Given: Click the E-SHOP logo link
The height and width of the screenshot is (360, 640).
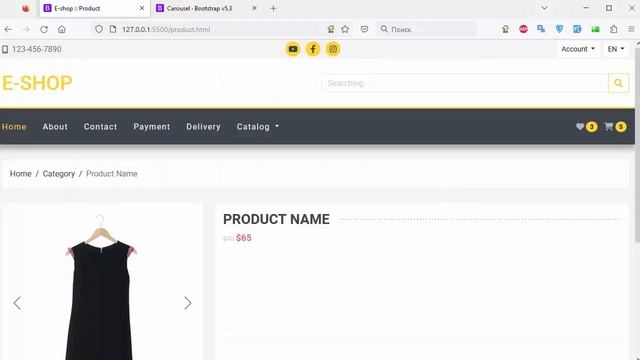Looking at the screenshot, I should (37, 83).
